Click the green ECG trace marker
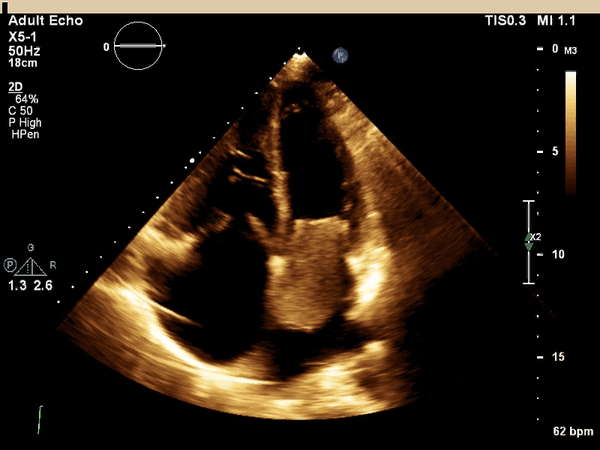Image resolution: width=600 pixels, height=450 pixels. (41, 418)
